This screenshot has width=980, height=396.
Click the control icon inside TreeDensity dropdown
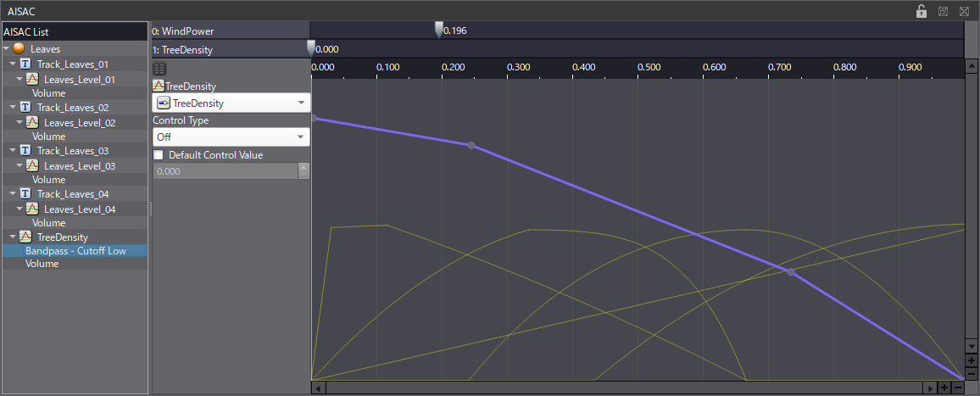click(163, 103)
